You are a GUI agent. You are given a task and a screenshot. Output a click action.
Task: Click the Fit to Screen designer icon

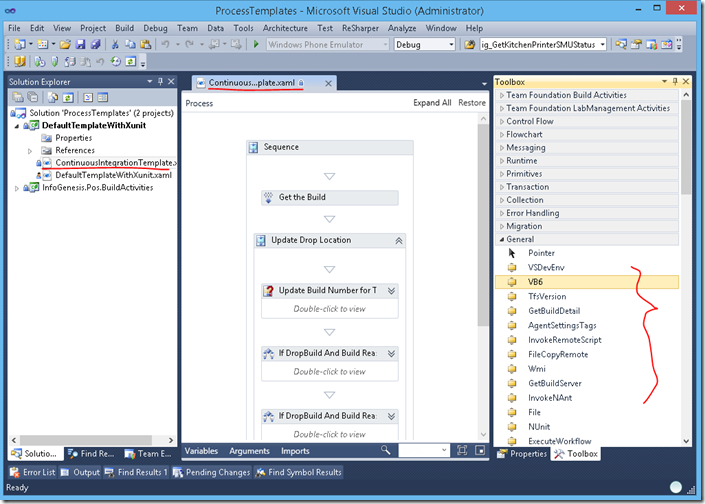pyautogui.click(x=462, y=450)
